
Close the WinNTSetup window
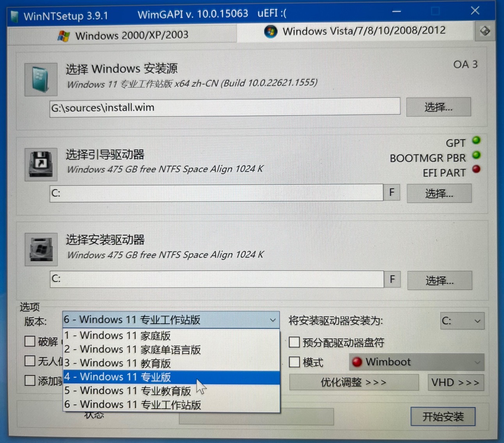475,11
